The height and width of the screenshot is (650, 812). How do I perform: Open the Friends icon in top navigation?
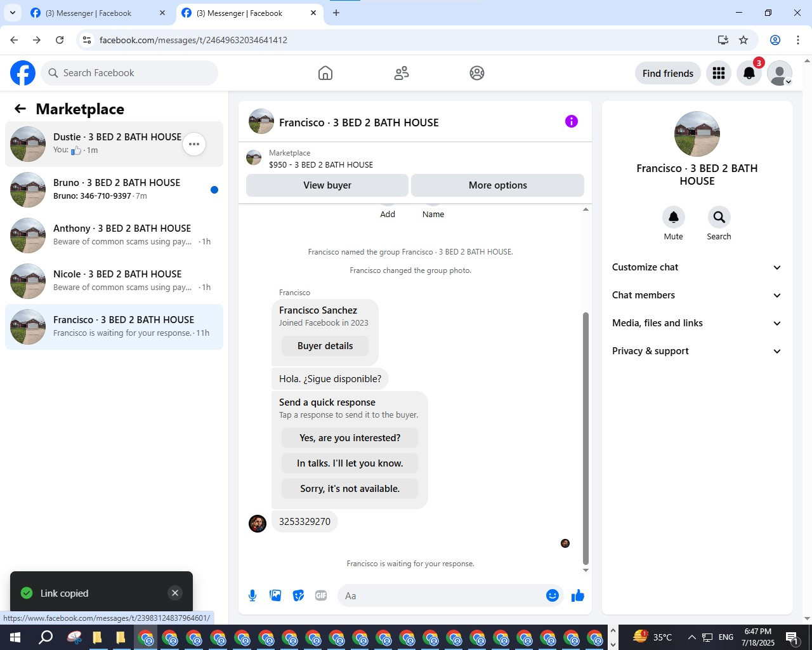point(402,73)
